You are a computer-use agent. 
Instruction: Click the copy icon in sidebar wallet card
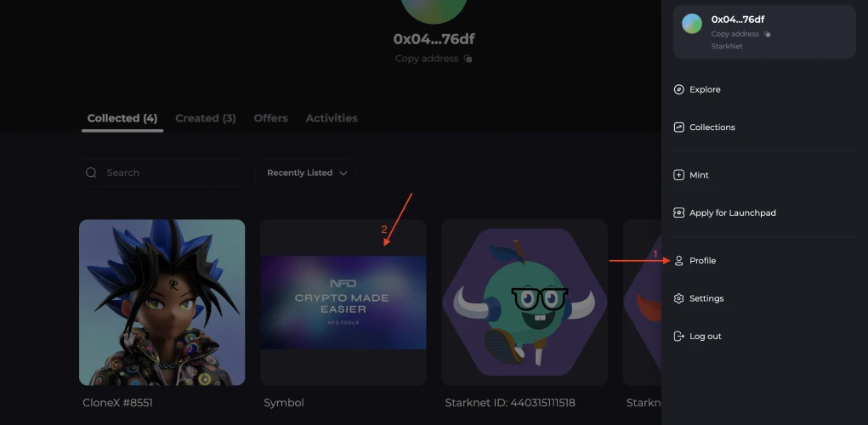tap(767, 34)
